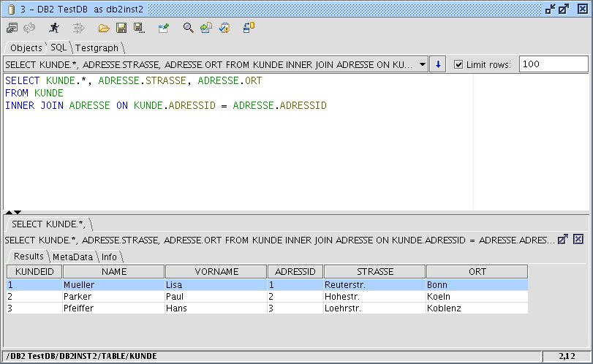Click the cursor position indicator 2,12

click(567, 356)
